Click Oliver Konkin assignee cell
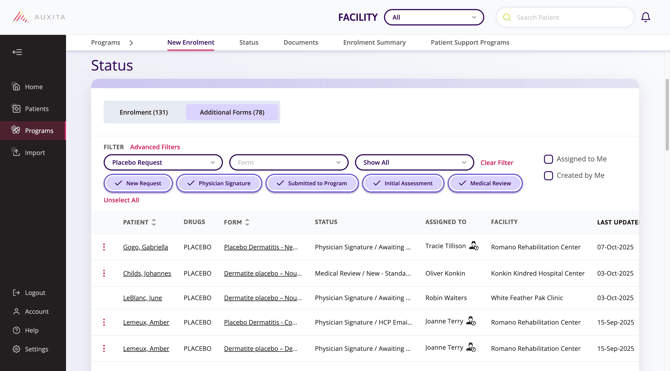This screenshot has width=670, height=371. click(445, 273)
